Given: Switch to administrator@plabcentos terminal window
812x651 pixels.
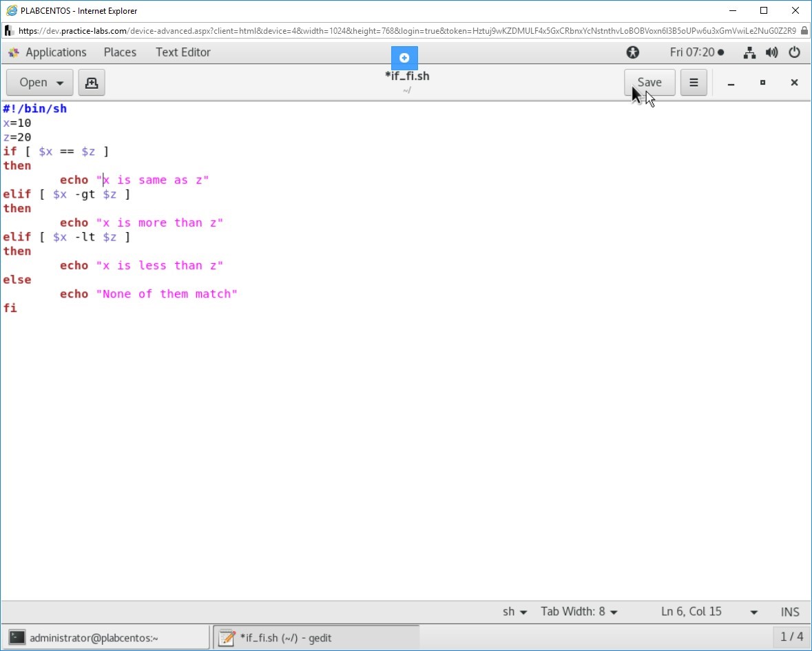Looking at the screenshot, I should pyautogui.click(x=107, y=638).
